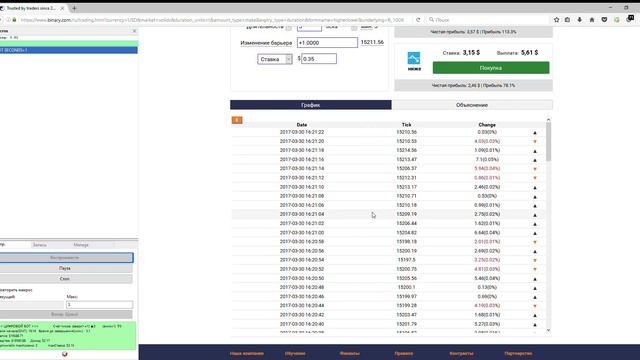This screenshot has width=640, height=360.
Task: Click the bookmark star icon in browser toolbar
Action: click(556, 20)
